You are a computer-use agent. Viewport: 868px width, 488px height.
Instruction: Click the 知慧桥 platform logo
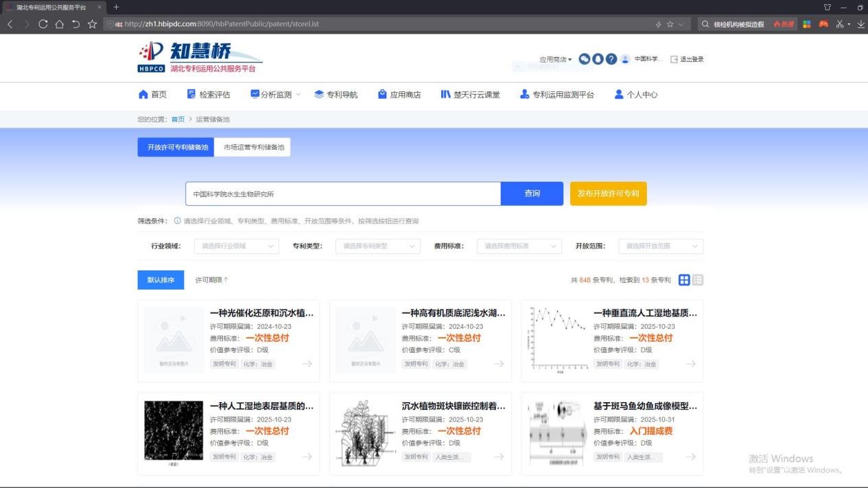pos(200,58)
